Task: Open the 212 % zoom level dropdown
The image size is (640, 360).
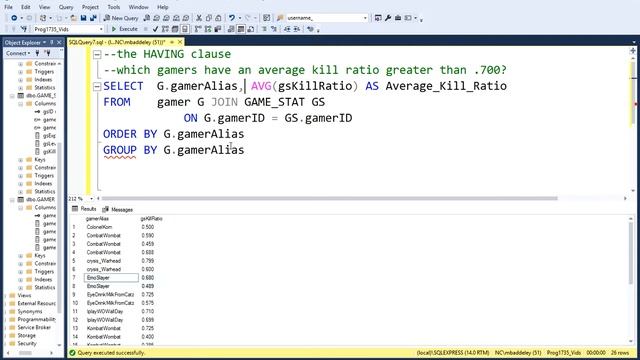Action: (91, 199)
